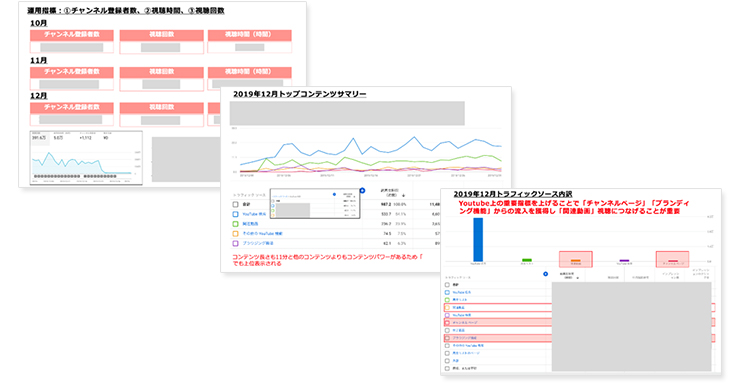The image size is (745, 389).
Task: Open the small area chart thumbnail under 12月
Action: point(86,158)
